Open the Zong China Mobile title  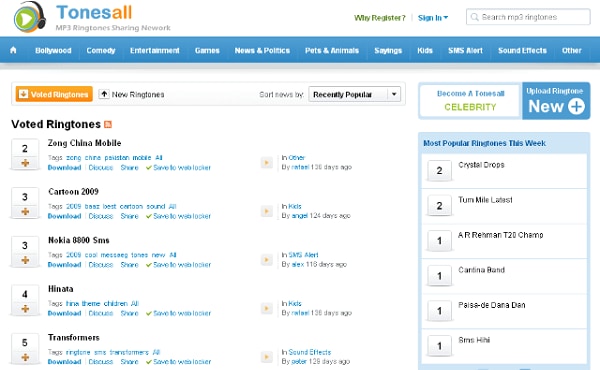[85, 143]
